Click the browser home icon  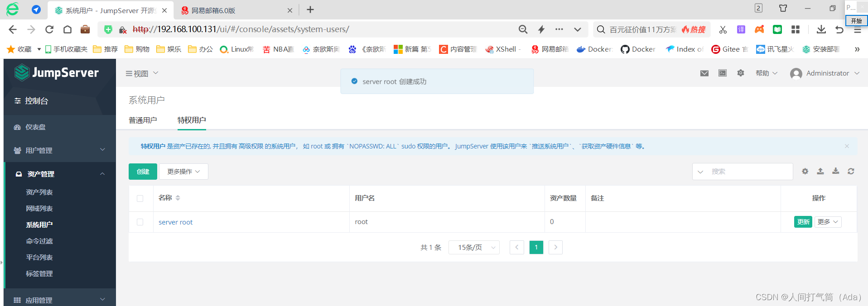[68, 29]
